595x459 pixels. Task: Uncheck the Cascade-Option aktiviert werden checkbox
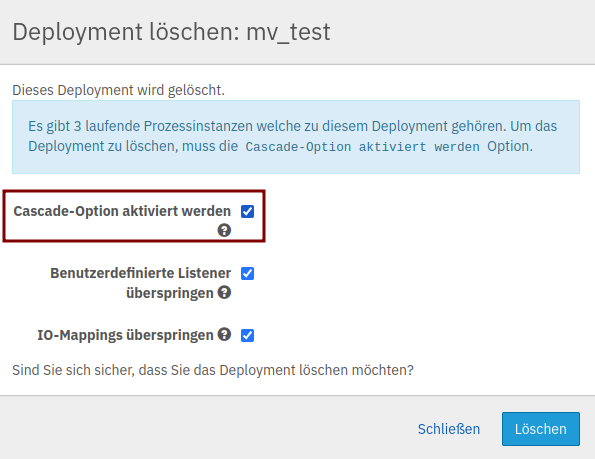pyautogui.click(x=247, y=211)
